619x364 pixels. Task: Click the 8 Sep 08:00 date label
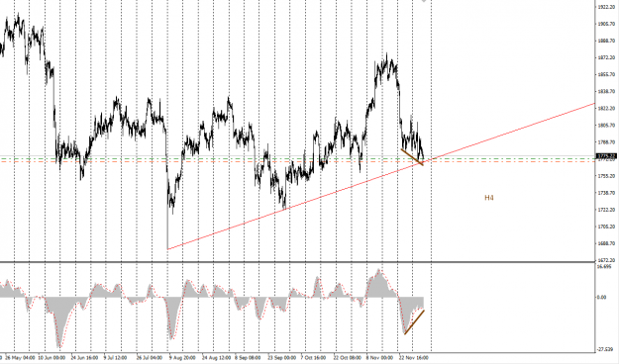[x=248, y=358]
